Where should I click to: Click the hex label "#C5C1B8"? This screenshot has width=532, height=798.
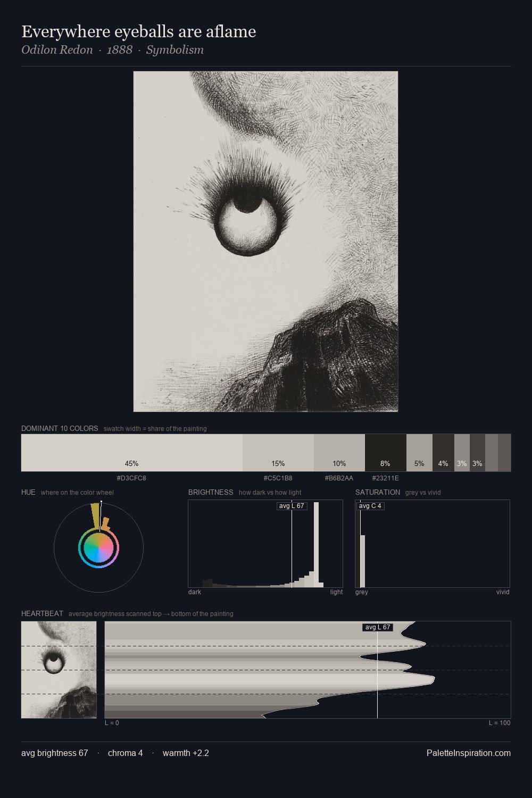point(278,478)
